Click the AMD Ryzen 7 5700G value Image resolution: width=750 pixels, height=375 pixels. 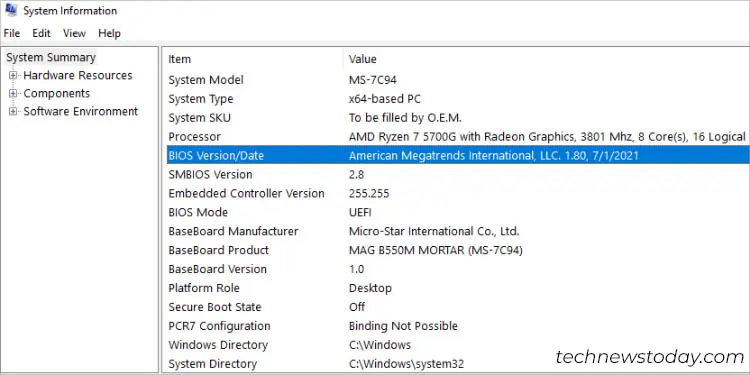(547, 137)
